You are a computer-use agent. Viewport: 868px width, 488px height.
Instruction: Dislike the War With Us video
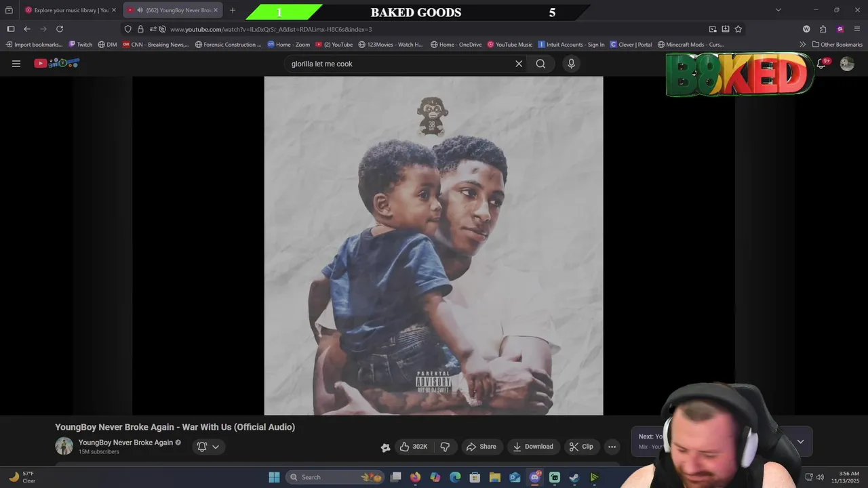pyautogui.click(x=445, y=447)
